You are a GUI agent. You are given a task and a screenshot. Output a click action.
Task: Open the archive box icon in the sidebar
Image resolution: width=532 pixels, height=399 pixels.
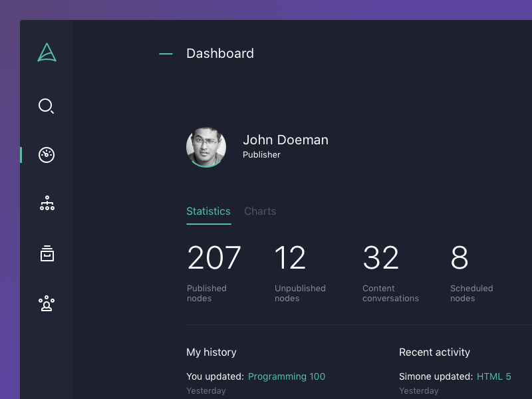click(47, 253)
